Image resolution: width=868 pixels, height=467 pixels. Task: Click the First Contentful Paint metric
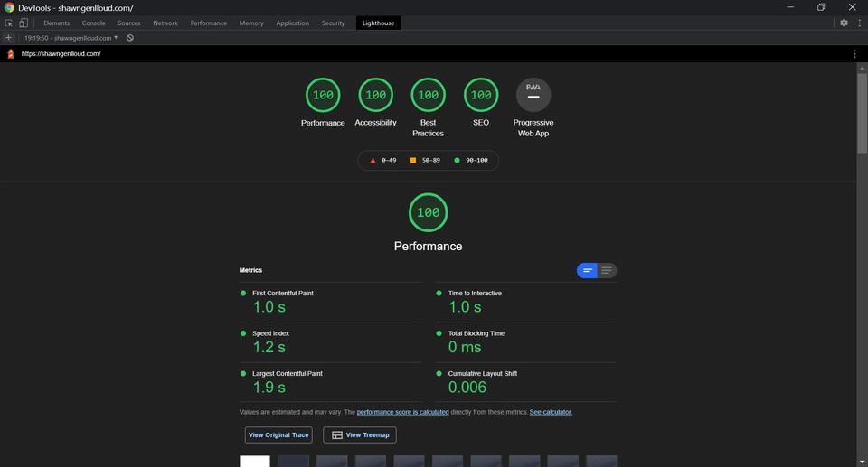331,302
